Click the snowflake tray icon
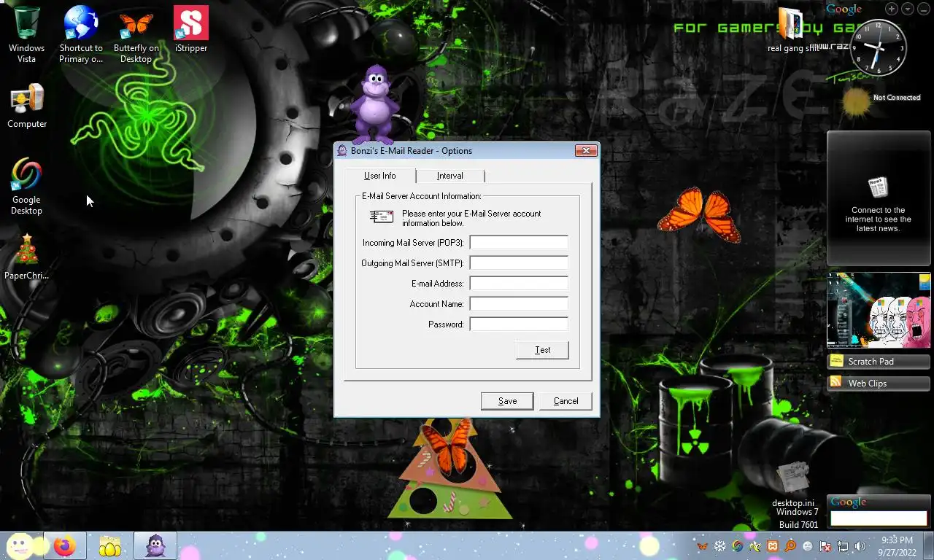The width and height of the screenshot is (934, 560). 719,546
